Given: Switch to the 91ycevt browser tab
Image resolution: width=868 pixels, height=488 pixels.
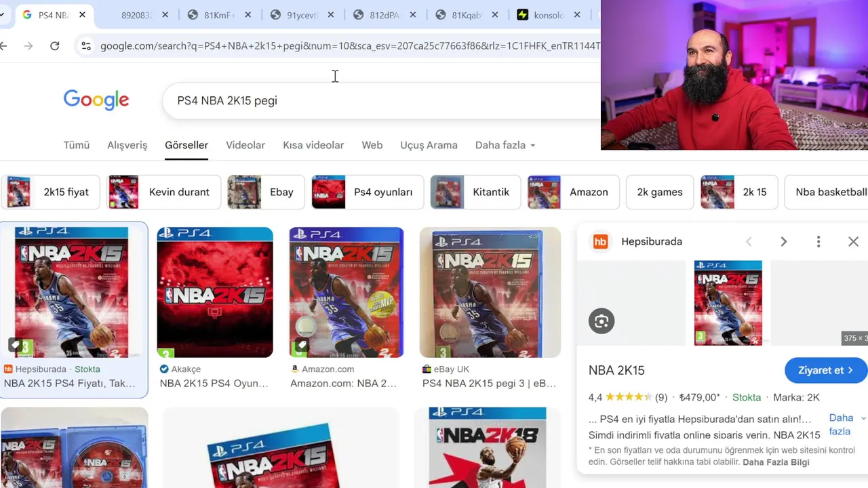Looking at the screenshot, I should 302,15.
